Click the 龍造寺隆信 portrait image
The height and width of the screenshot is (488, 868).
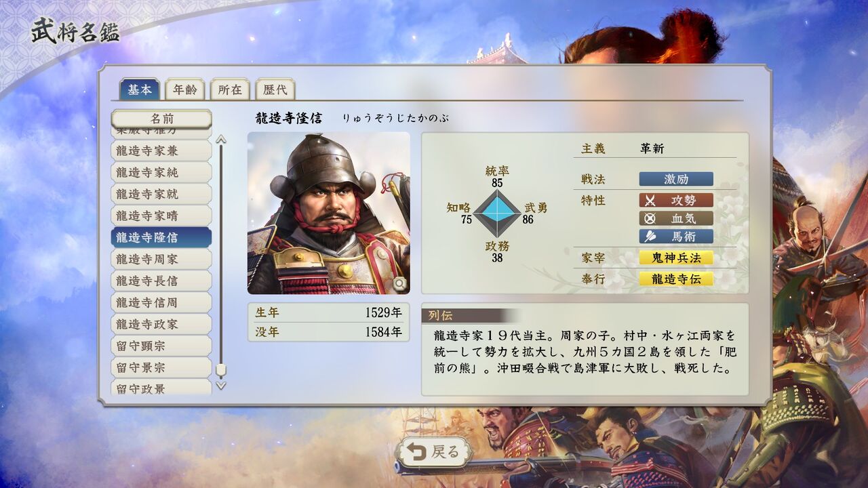(x=329, y=213)
